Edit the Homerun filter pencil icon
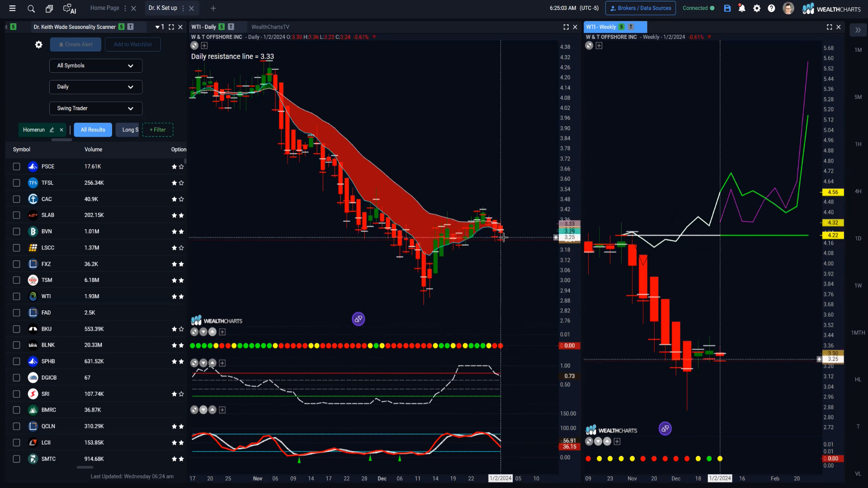Image resolution: width=868 pixels, height=488 pixels. tap(52, 130)
